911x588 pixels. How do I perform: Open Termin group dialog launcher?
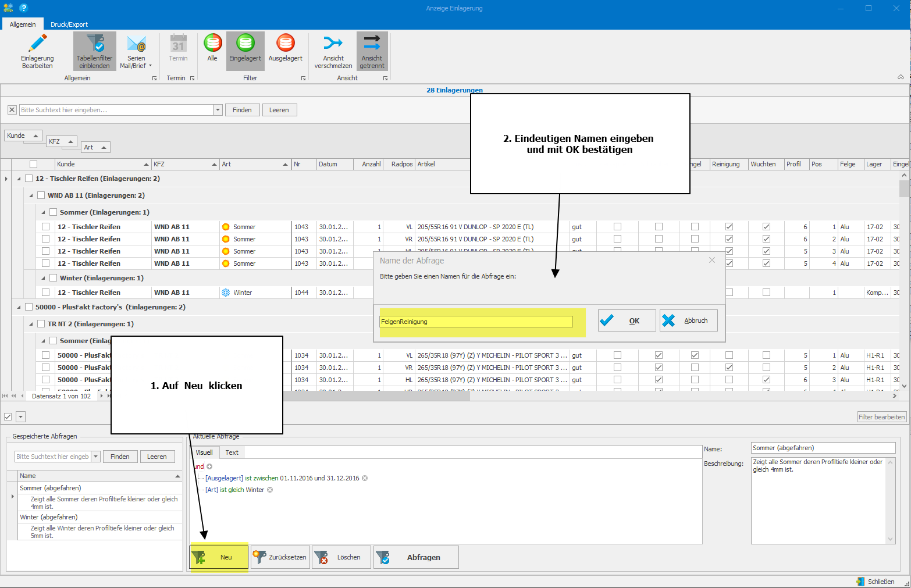pos(192,78)
